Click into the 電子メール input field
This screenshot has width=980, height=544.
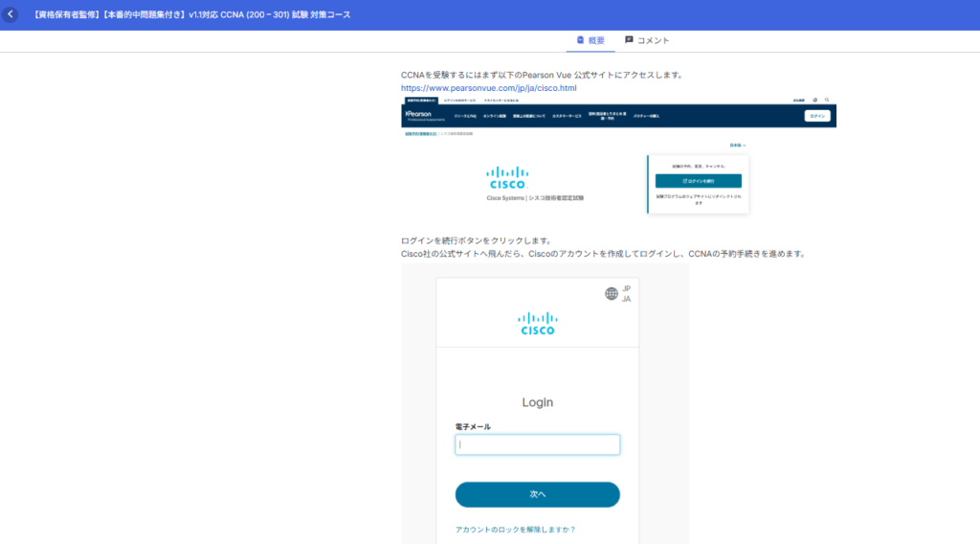(537, 444)
